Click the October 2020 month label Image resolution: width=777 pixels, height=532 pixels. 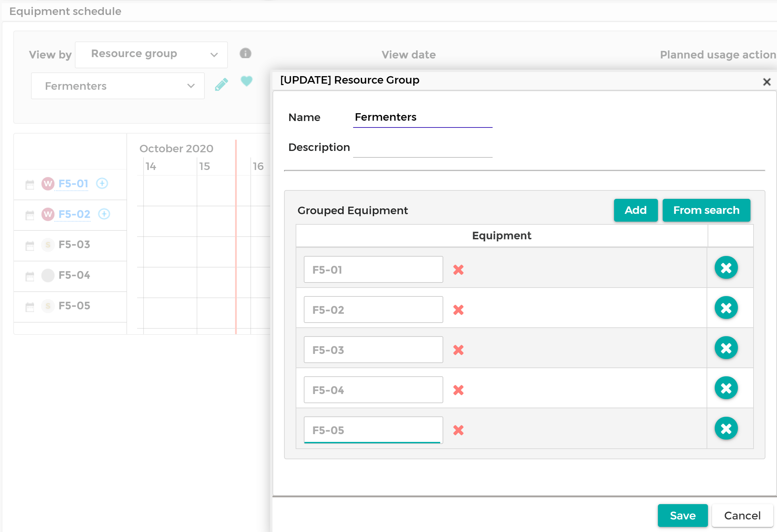[176, 149]
